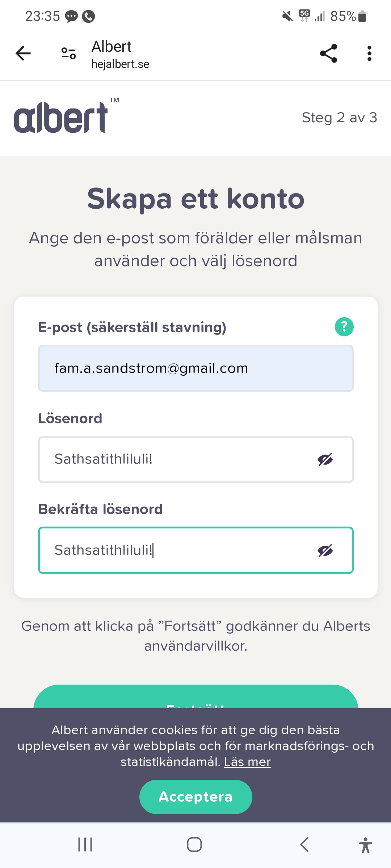Image resolution: width=391 pixels, height=868 pixels.
Task: Open the accessibility shortcut icon
Action: [x=366, y=845]
